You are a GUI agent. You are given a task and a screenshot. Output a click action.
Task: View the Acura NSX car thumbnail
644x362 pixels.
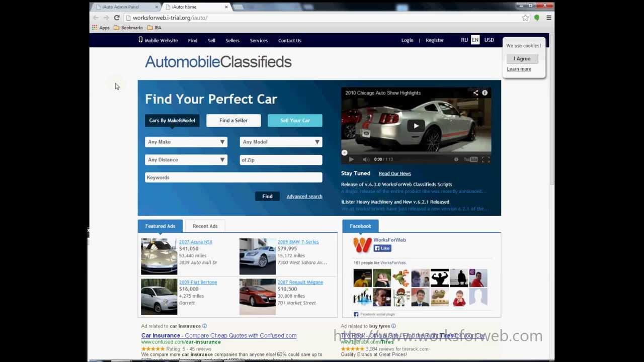click(159, 256)
